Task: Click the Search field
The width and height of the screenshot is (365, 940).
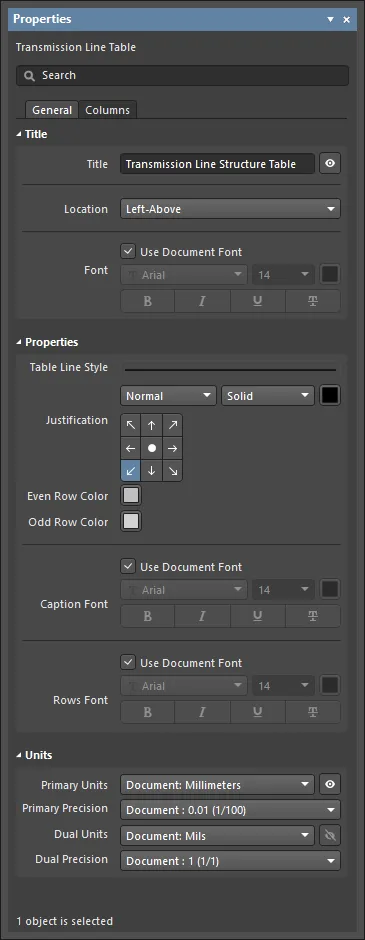Action: [182, 76]
